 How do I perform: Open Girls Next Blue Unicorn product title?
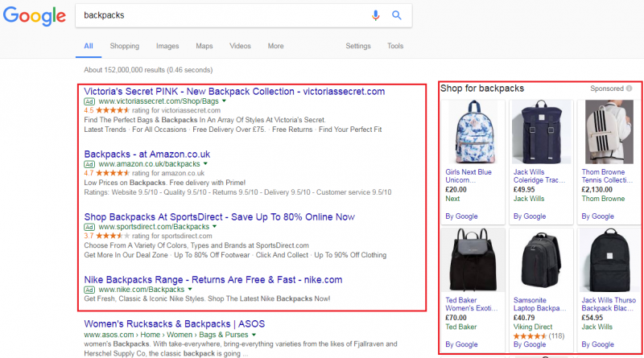pos(469,176)
